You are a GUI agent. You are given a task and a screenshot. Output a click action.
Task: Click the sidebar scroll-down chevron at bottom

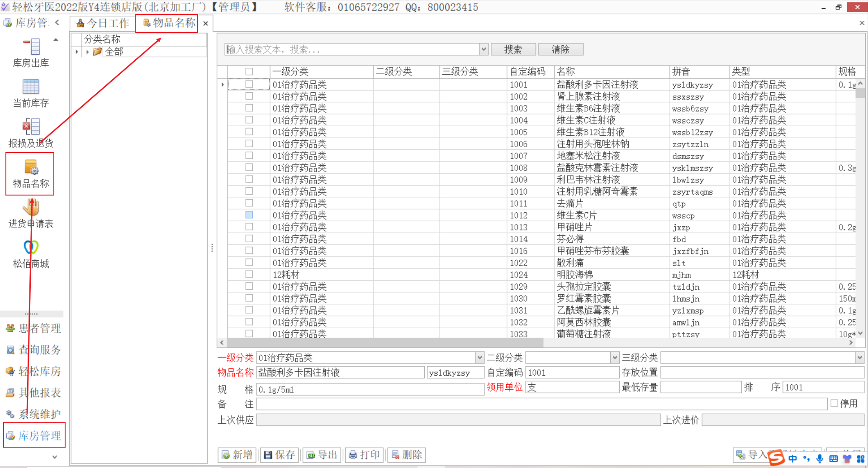click(55, 457)
